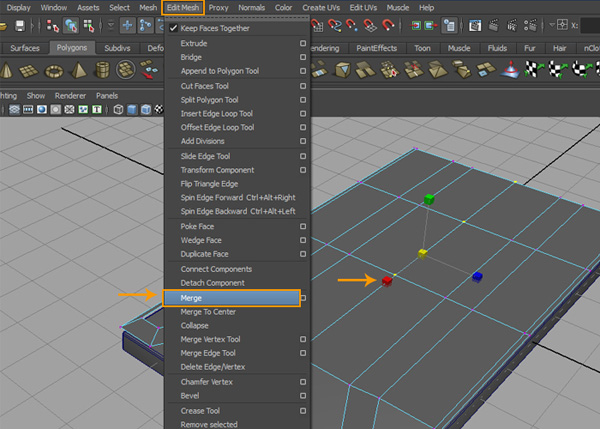Open Cut Faces Tool option box
This screenshot has width=600, height=429.
tap(303, 86)
